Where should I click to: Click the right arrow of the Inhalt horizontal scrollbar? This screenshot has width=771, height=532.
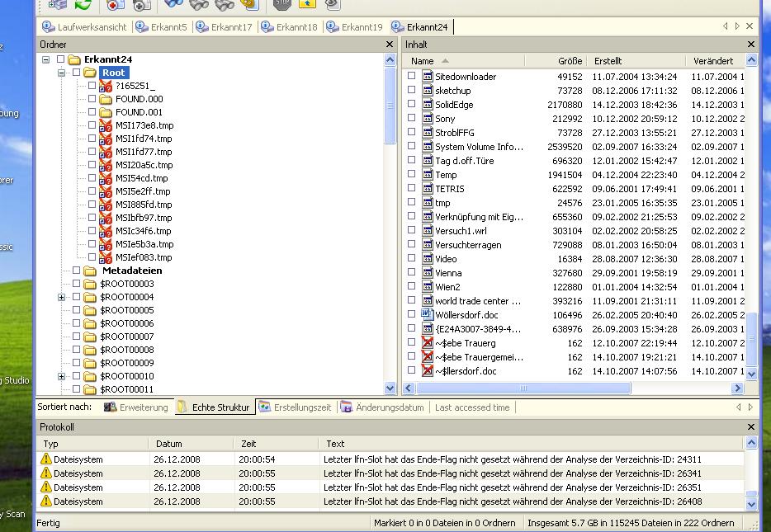[737, 388]
